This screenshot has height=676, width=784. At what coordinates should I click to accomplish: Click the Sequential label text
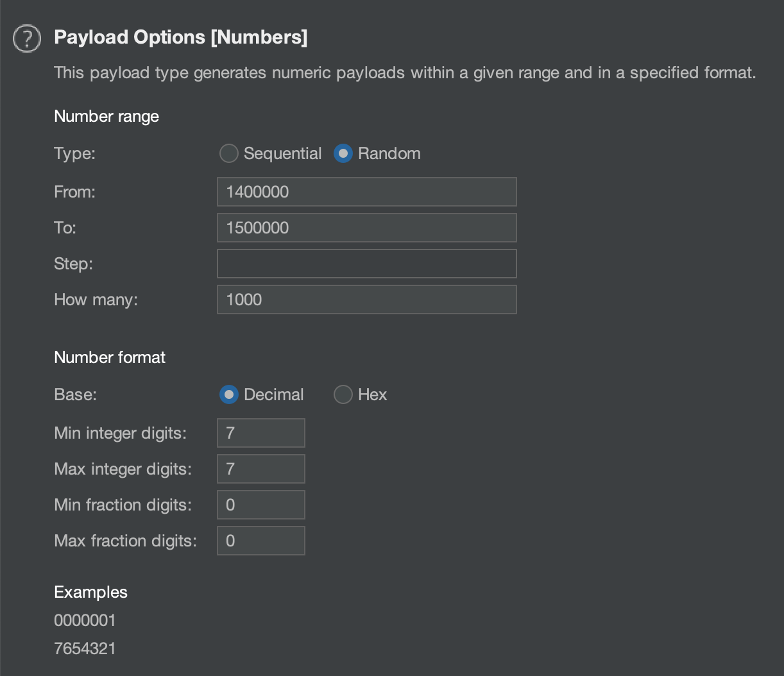tap(282, 154)
